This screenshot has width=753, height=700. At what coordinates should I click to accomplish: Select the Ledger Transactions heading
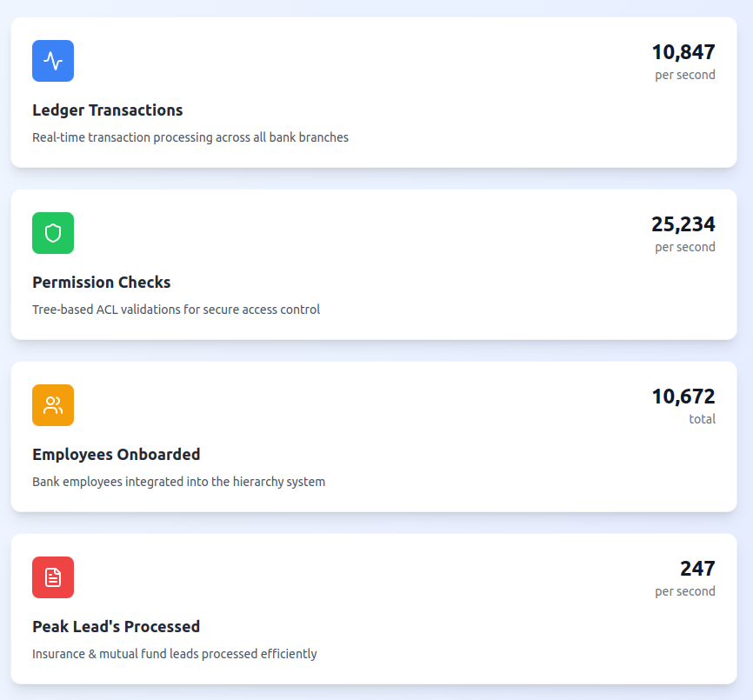108,110
